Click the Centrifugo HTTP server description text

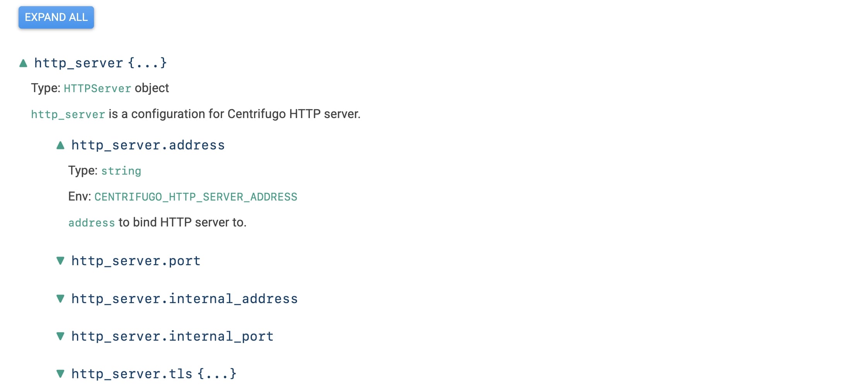coord(234,114)
